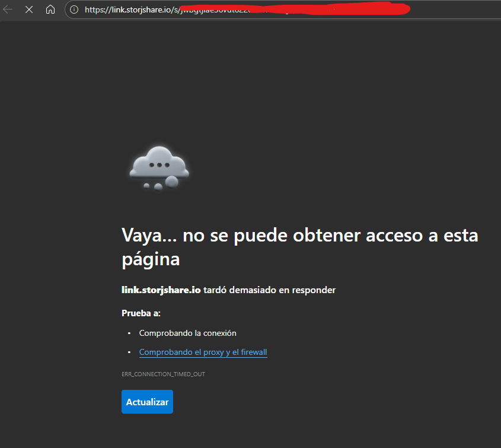Click the "Comprobando la conexión" suggestion

tap(187, 333)
